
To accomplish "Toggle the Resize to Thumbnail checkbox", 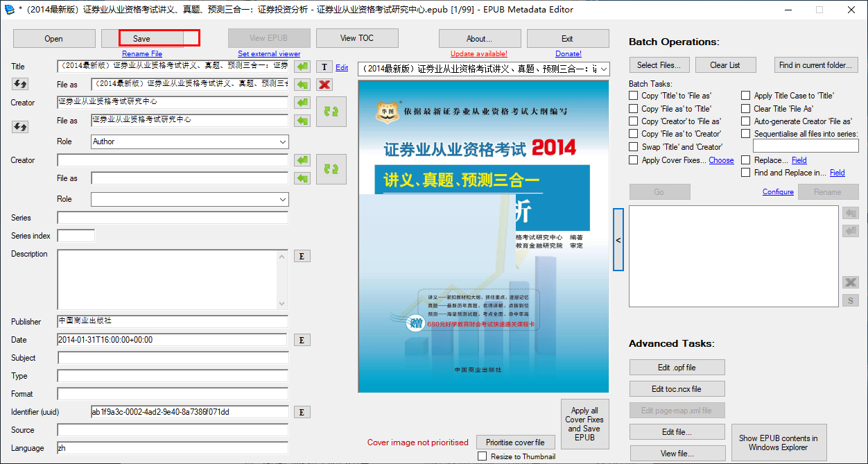I will point(483,456).
